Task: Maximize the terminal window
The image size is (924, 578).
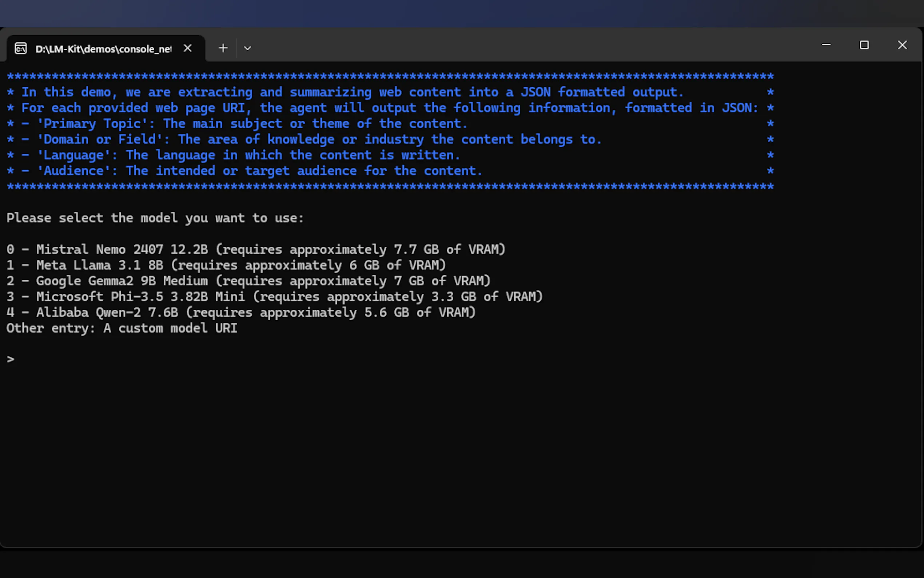Action: [x=864, y=45]
